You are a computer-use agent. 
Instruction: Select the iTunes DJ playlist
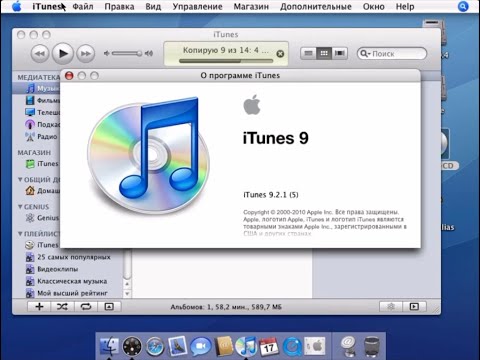pyautogui.click(x=37, y=245)
